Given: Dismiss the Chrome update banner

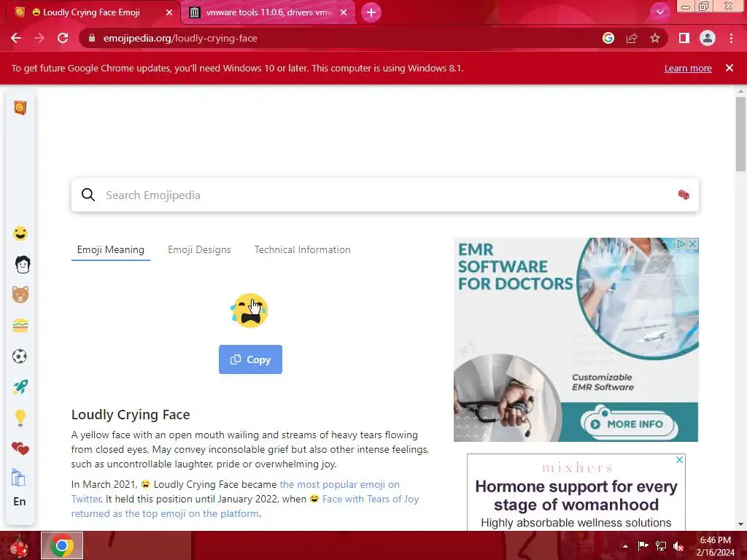Looking at the screenshot, I should coord(729,68).
